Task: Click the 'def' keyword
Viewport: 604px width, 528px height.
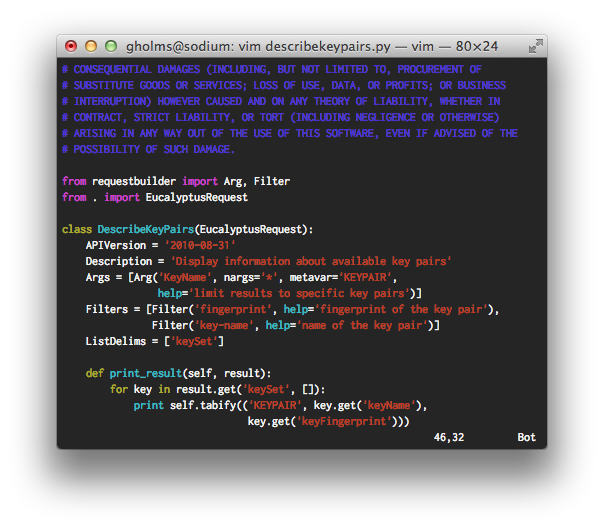Action: (95, 374)
